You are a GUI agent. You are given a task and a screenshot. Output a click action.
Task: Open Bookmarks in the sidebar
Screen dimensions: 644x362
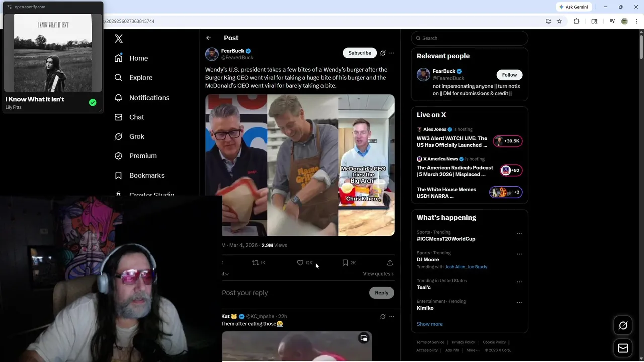139,175
